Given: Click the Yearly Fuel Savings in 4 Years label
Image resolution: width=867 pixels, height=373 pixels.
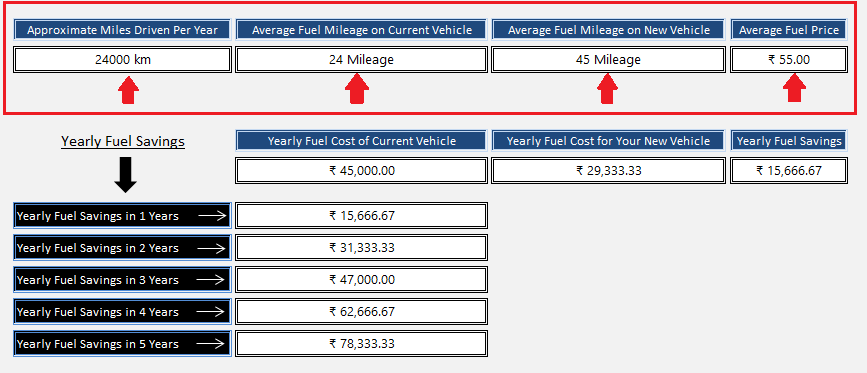Looking at the screenshot, I should click(122, 312).
